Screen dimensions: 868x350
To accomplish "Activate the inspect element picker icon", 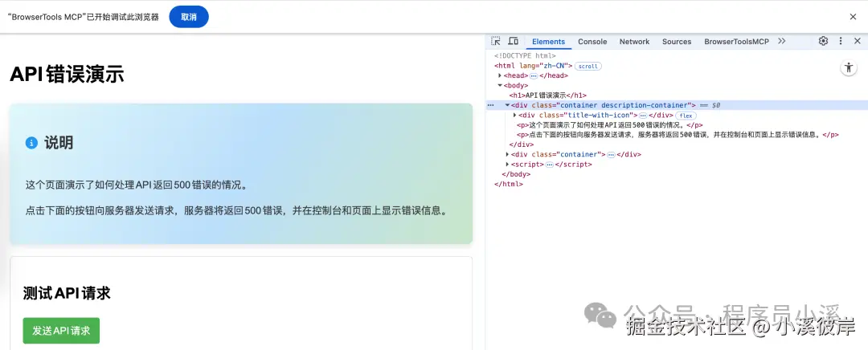I will [495, 41].
